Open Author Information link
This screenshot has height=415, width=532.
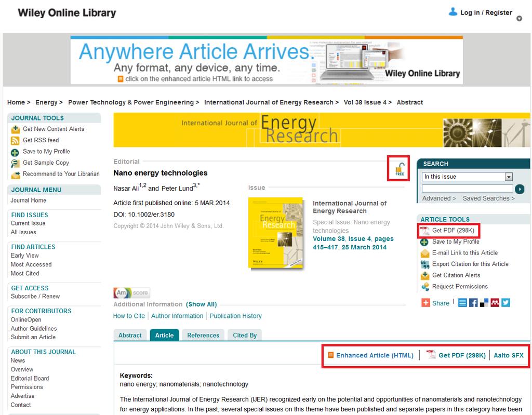(x=177, y=316)
